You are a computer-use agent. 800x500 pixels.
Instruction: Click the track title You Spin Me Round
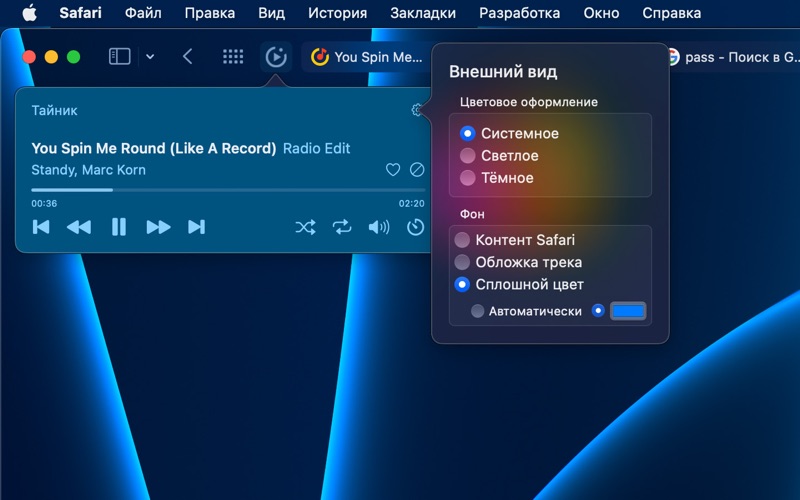[x=154, y=148]
